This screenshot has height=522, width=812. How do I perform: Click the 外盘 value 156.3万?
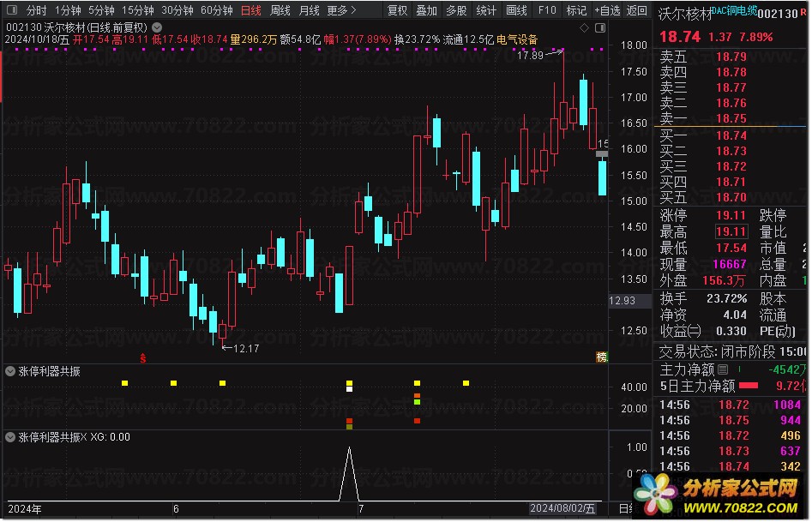[x=724, y=280]
